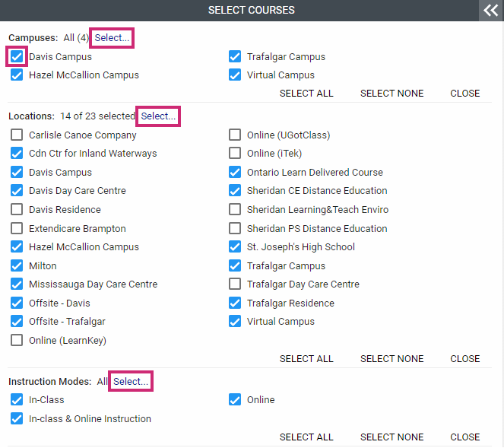Uncheck St. Joseph's High School
Screen dimensions: 504x448
click(235, 247)
